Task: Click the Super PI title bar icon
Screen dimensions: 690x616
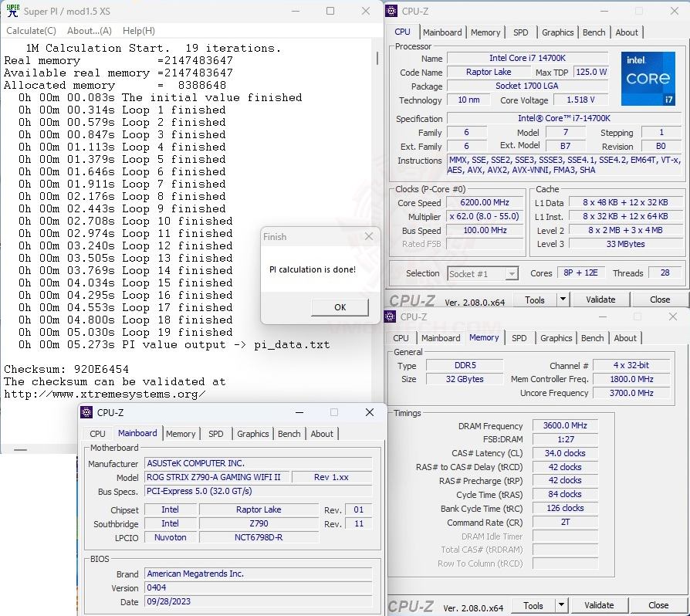Action: 12,11
